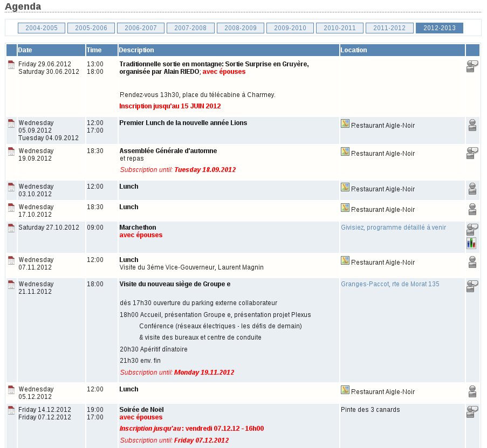Click the Agenda page heading
The height and width of the screenshot is (448, 487).
tap(23, 6)
